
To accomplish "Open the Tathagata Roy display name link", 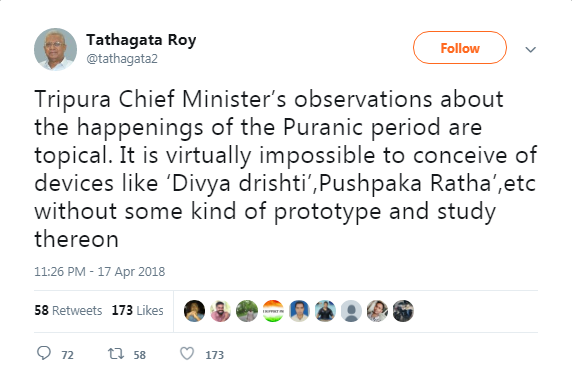I will click(x=141, y=39).
